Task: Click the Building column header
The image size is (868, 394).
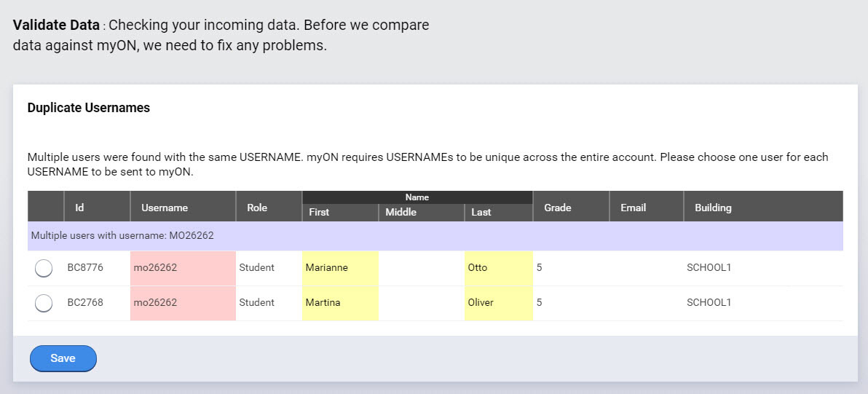Action: tap(763, 206)
